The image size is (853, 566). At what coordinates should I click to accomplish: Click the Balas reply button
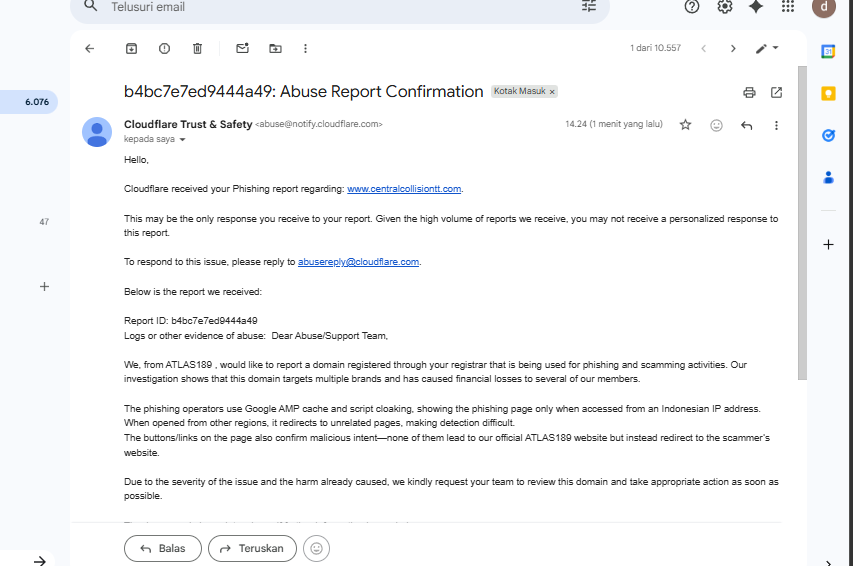(163, 549)
